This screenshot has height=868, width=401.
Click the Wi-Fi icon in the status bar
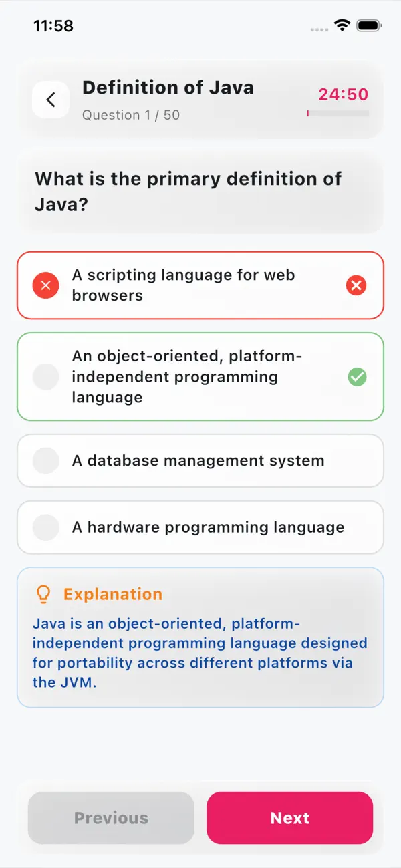(x=343, y=25)
